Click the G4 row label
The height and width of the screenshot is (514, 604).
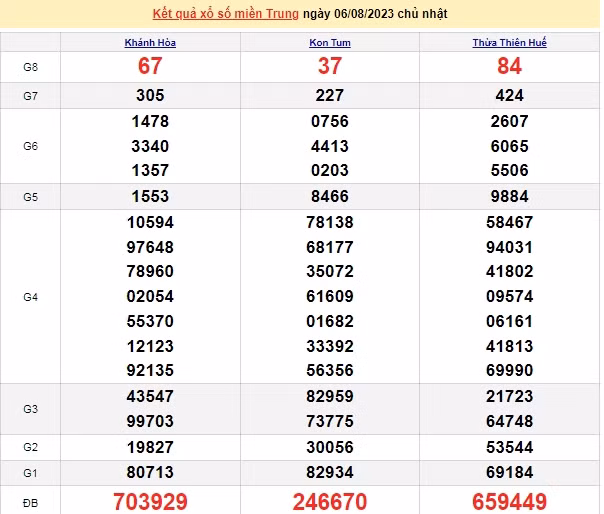click(30, 297)
